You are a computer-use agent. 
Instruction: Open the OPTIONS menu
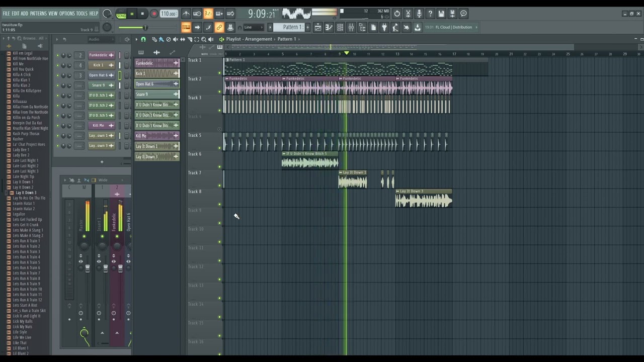(67, 14)
